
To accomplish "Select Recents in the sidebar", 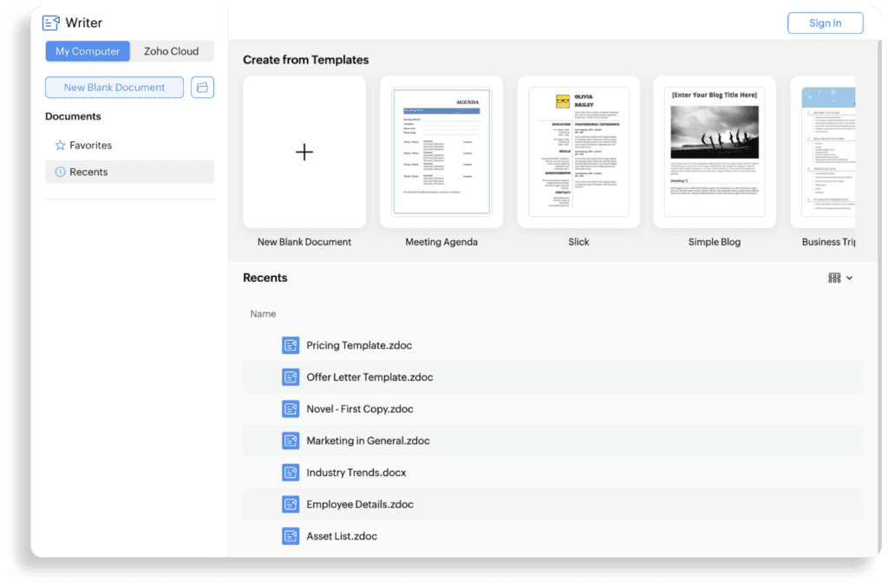I will coord(130,172).
